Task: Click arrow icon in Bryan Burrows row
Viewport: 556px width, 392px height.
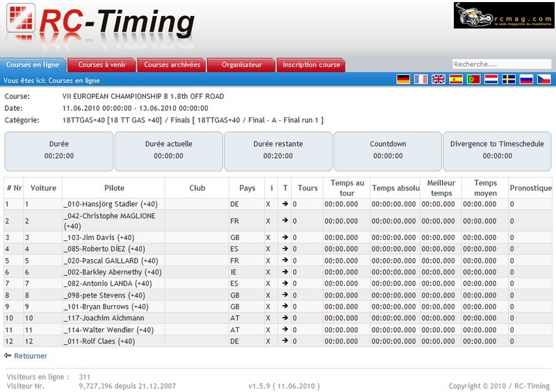Action: point(285,306)
